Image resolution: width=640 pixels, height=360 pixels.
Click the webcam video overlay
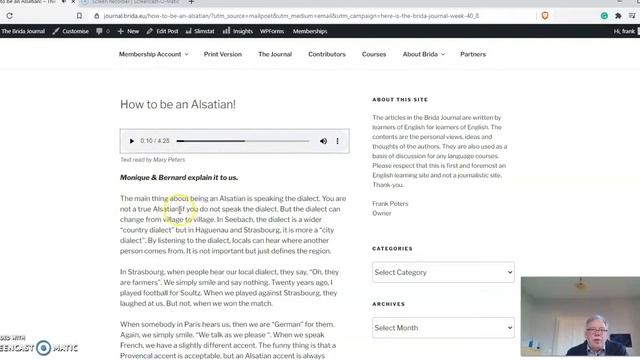pyautogui.click(x=580, y=316)
